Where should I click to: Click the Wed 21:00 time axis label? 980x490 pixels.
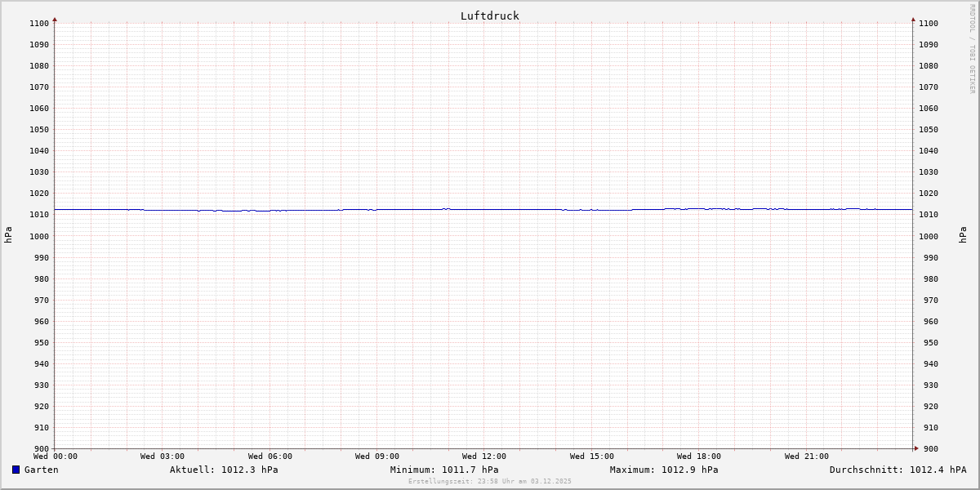point(806,457)
